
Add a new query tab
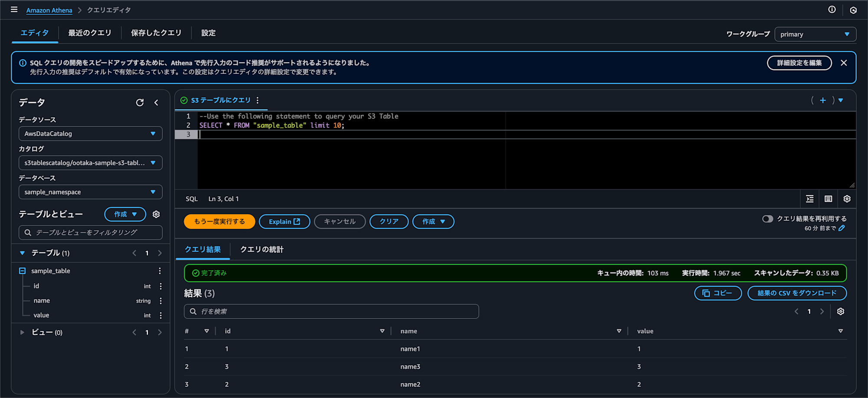tap(822, 100)
